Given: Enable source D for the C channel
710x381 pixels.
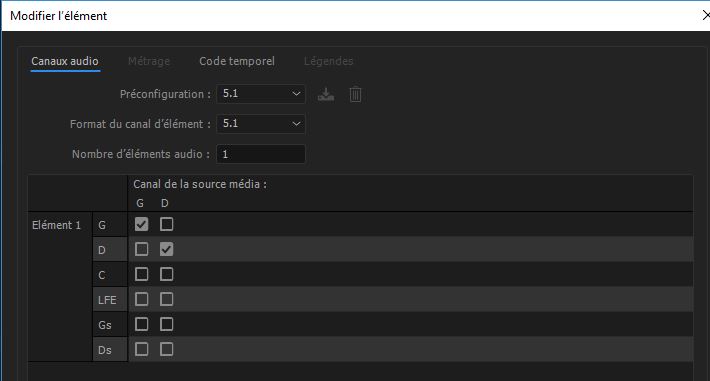Looking at the screenshot, I should click(x=166, y=274).
